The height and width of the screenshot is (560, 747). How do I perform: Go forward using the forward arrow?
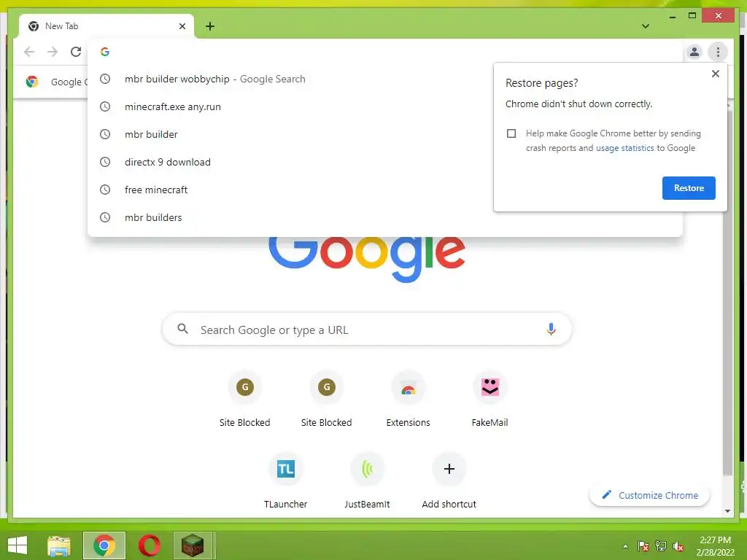(53, 52)
